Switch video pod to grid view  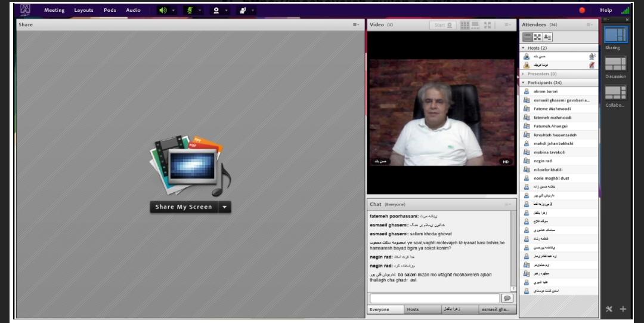pos(465,25)
